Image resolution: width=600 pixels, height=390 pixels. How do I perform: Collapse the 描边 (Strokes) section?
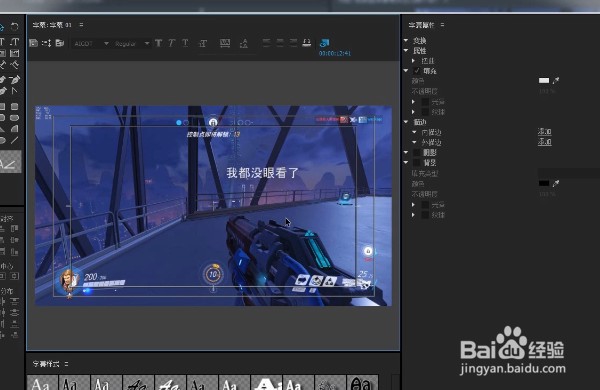coord(406,122)
